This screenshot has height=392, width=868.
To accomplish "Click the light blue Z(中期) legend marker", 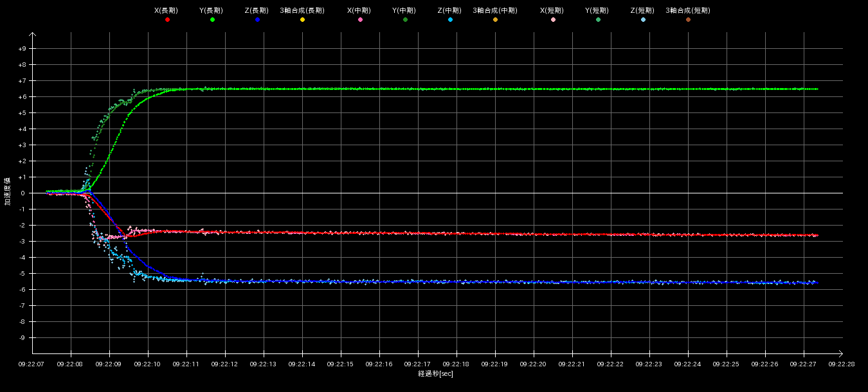I will [450, 20].
